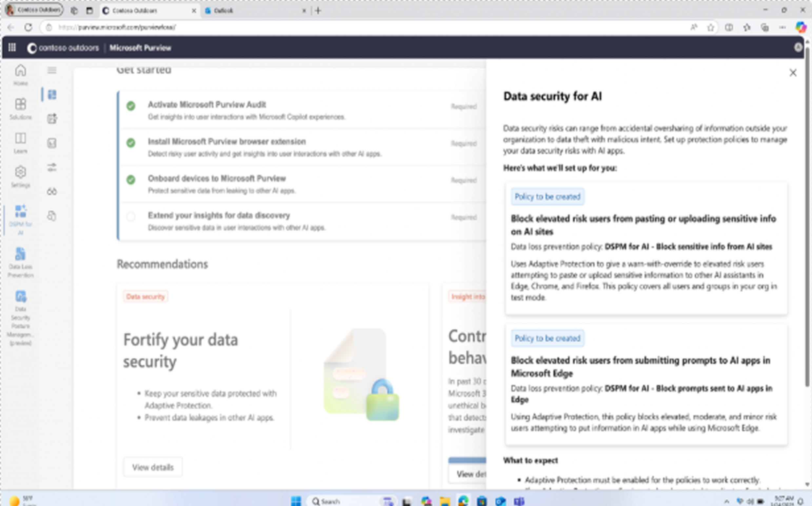Viewport: 812px width, 506px height.
Task: Select unchecked Extend your insights circle
Action: pyautogui.click(x=131, y=217)
